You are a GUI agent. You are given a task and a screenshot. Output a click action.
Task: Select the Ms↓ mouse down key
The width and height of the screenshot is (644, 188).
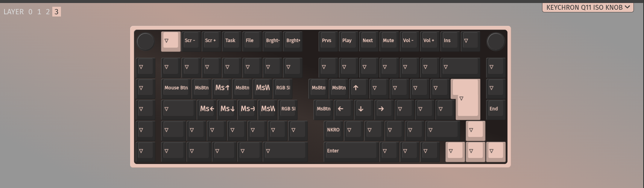click(x=227, y=110)
